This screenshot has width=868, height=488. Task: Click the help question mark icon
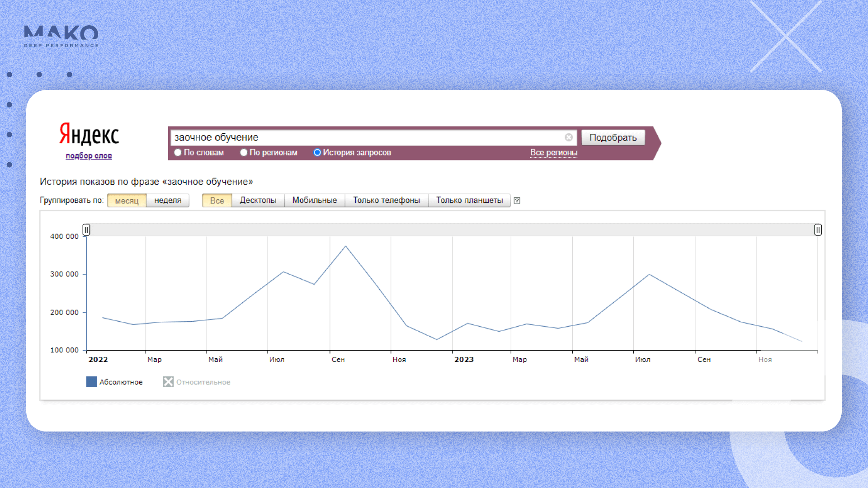pos(517,201)
